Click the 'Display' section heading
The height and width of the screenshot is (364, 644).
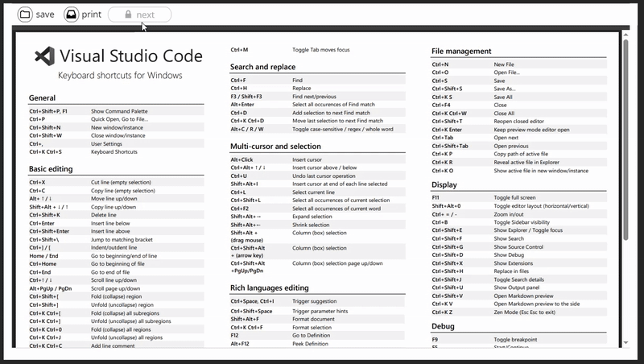click(444, 184)
